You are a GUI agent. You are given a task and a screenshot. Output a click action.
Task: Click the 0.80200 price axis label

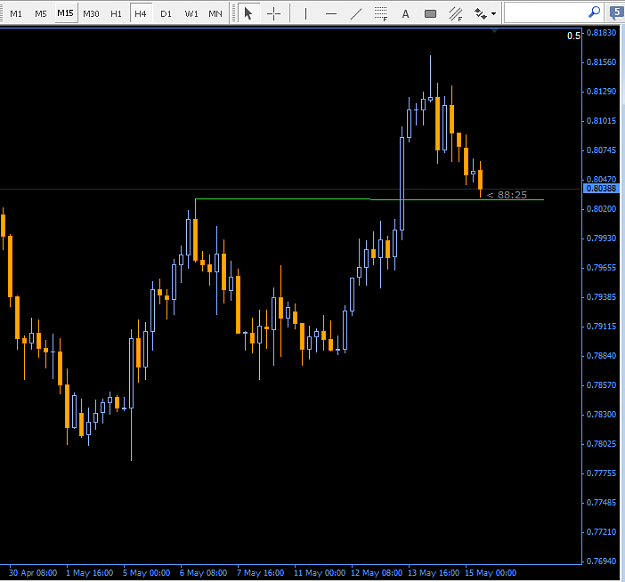tap(601, 209)
